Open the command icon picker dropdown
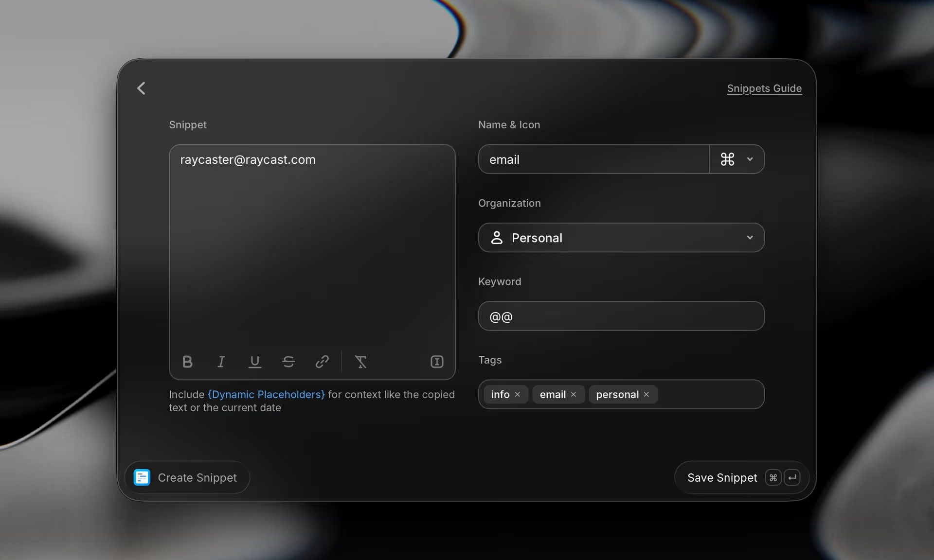 coord(736,159)
